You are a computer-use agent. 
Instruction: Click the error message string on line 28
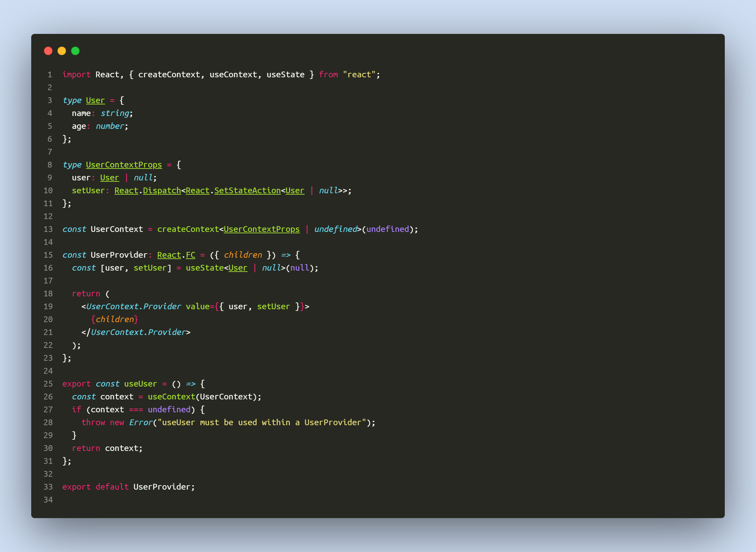[x=262, y=422]
